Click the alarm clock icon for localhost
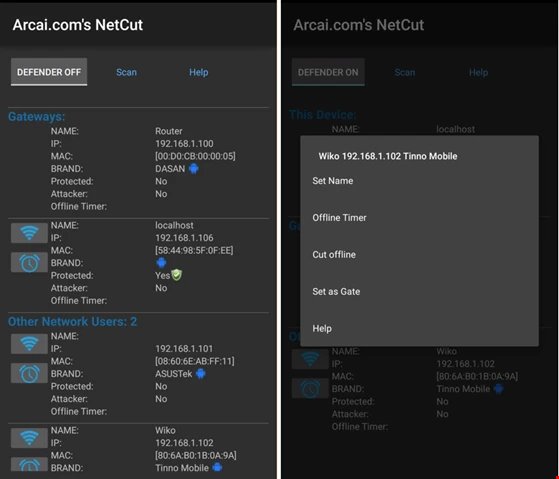Viewport: 559px width, 479px height. (x=29, y=262)
